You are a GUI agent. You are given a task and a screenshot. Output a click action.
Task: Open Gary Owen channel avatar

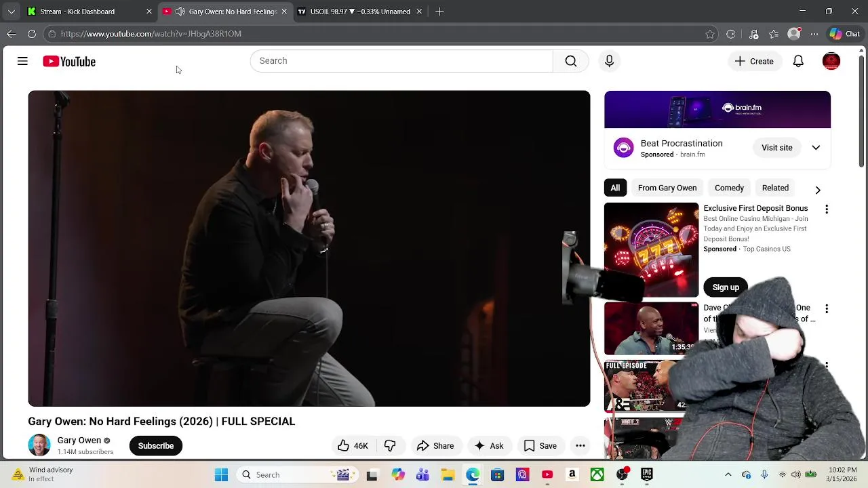click(39, 445)
